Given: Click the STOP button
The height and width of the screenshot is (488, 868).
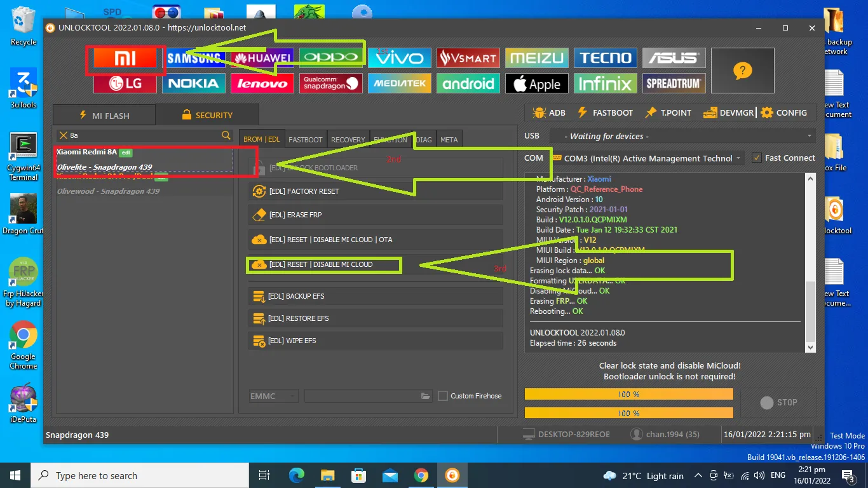Looking at the screenshot, I should (778, 403).
